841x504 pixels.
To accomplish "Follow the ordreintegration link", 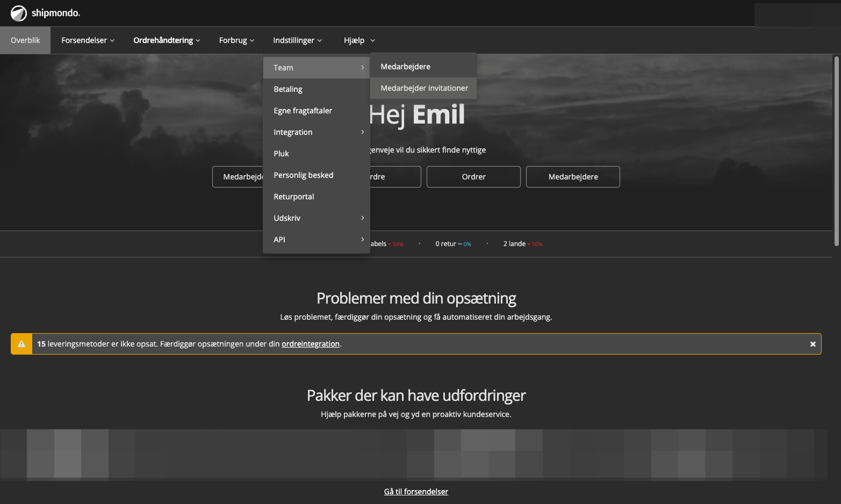I will [311, 344].
